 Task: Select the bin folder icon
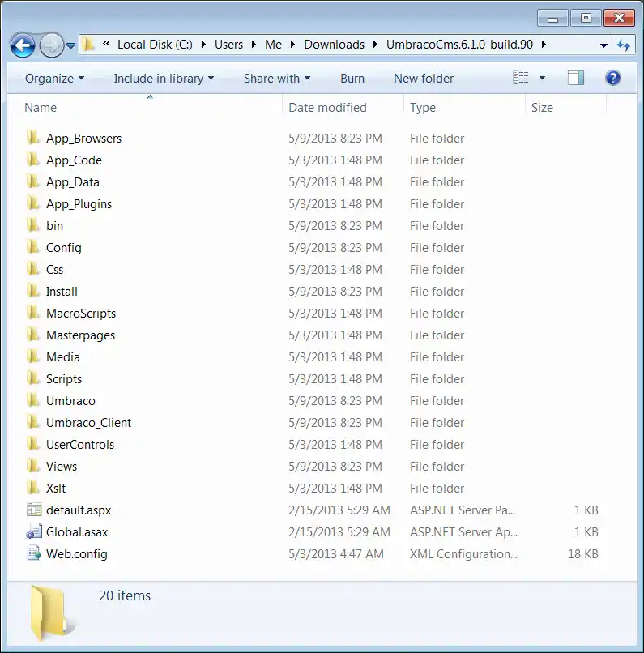[33, 225]
